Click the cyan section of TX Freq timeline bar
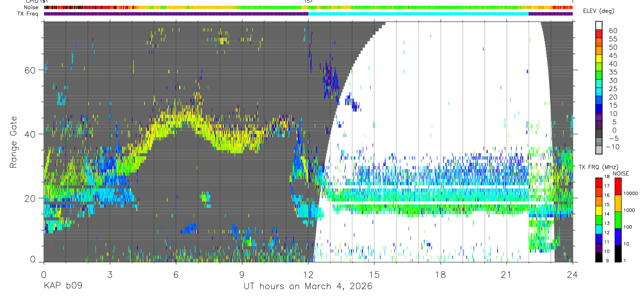This screenshot has width=644, height=297. pyautogui.click(x=418, y=14)
